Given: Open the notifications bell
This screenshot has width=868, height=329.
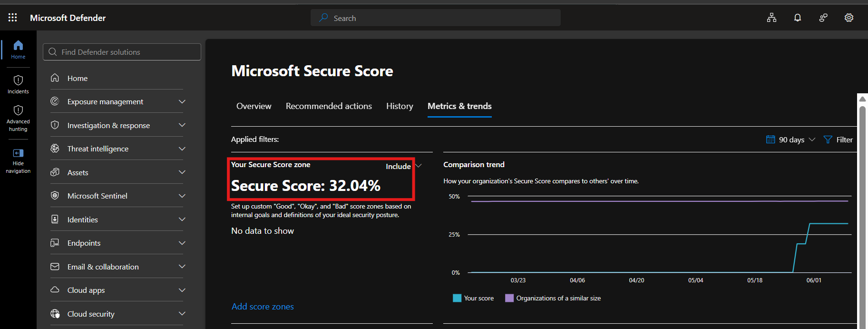Looking at the screenshot, I should 798,18.
